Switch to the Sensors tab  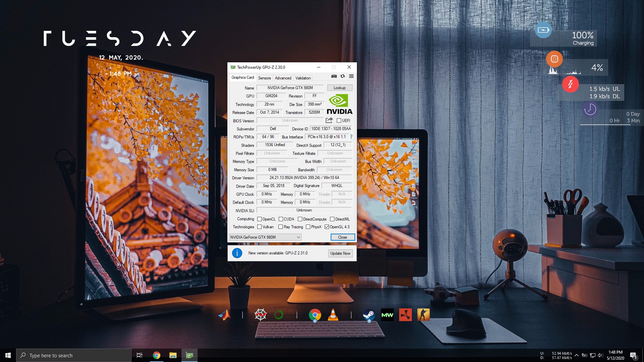(264, 78)
